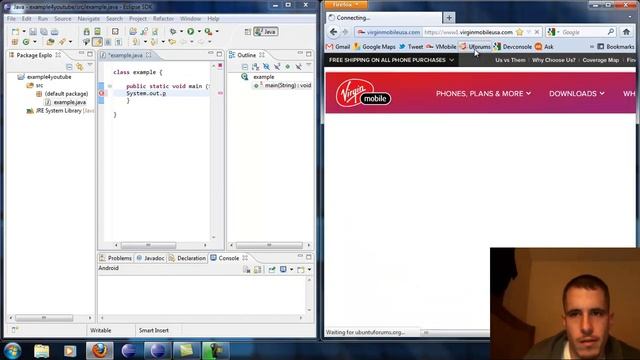Click the Clear Console icon
The image size is (640, 360).
click(247, 269)
